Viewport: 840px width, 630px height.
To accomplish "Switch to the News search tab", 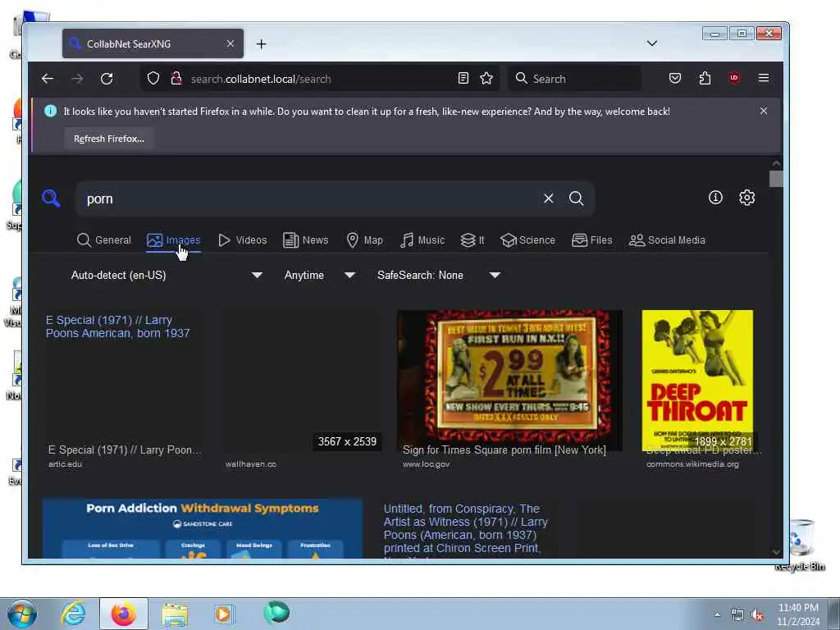I will pyautogui.click(x=305, y=240).
